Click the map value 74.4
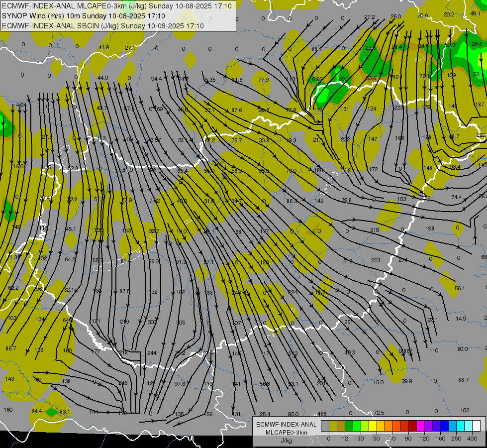Screen dimensions: 487x448 [457, 198]
